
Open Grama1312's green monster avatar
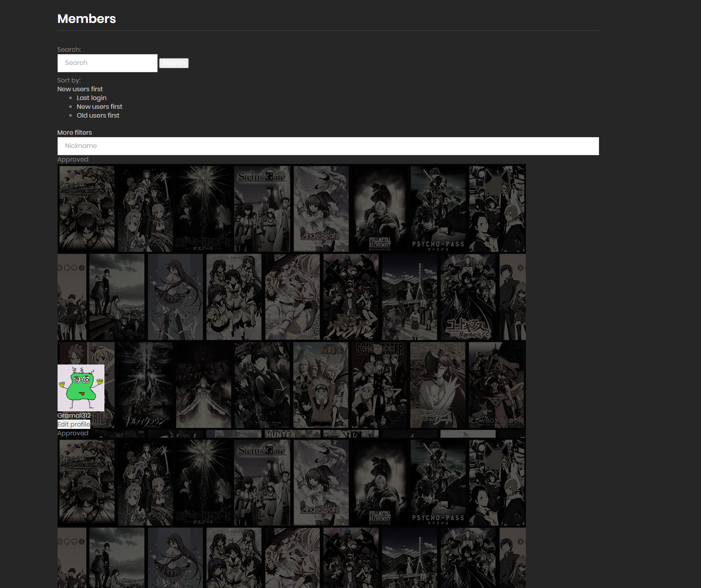click(x=81, y=388)
